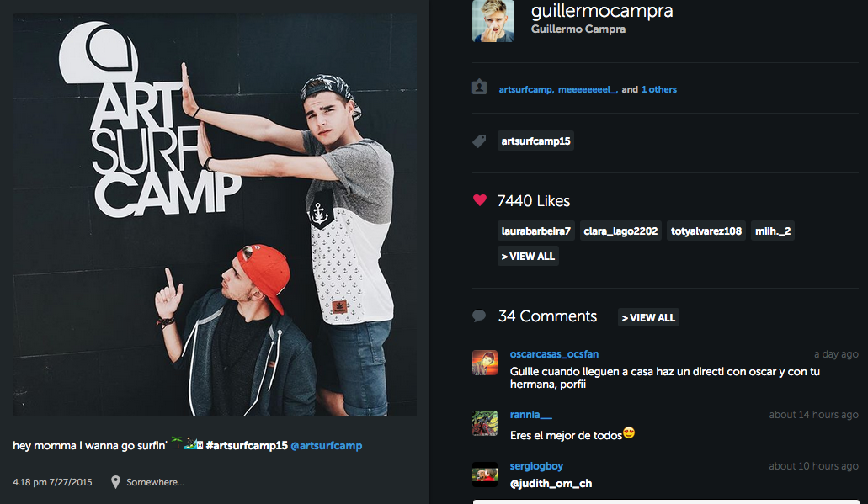Image resolution: width=868 pixels, height=504 pixels.
Task: Expand all 34 comments with VIEW ALL
Action: [648, 317]
